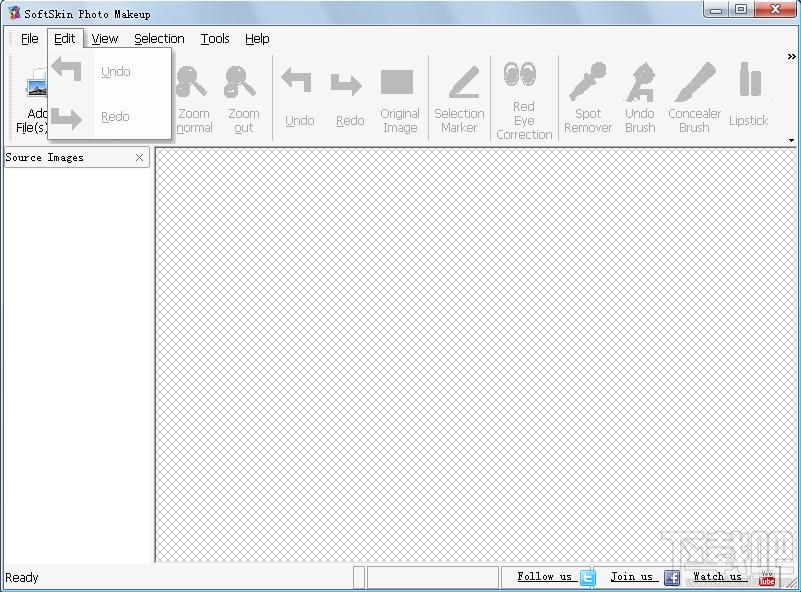Viewport: 801px width, 592px height.
Task: Open the File menu
Action: pos(30,39)
